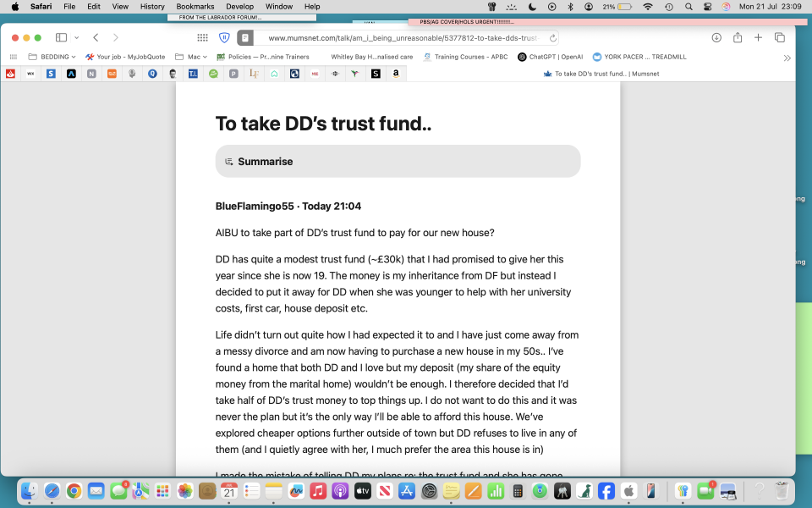Open sidebar options dropdown arrow

tap(77, 38)
